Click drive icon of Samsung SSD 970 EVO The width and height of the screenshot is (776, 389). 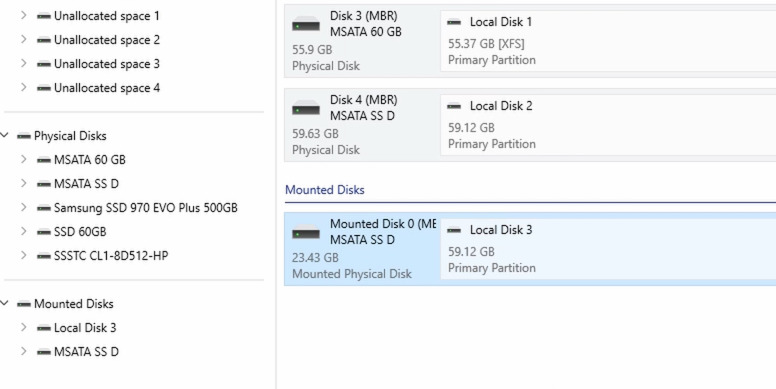[44, 208]
